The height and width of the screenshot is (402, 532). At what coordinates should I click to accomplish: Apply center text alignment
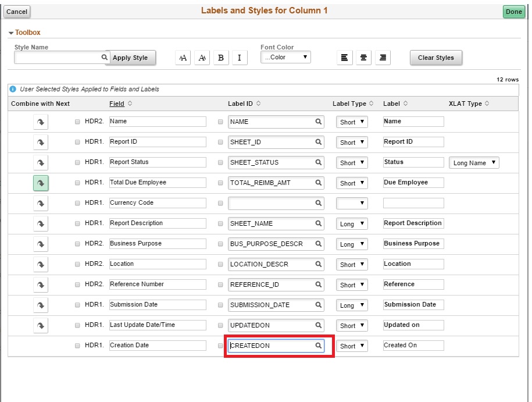pos(363,58)
